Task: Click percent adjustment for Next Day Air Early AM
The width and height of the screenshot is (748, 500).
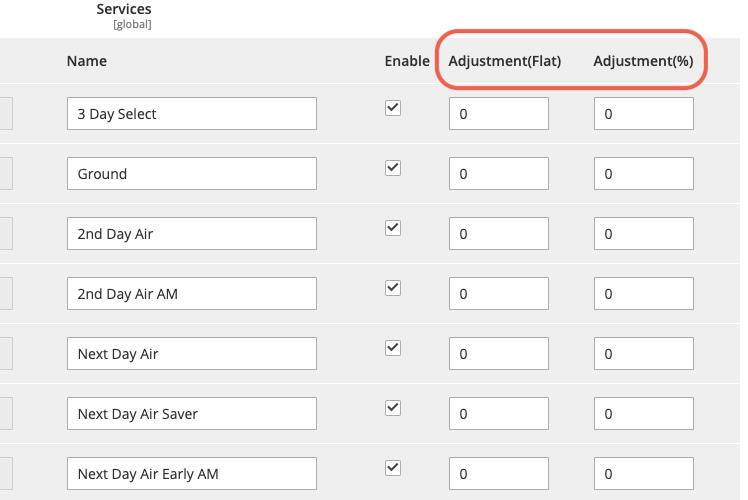Action: [x=643, y=474]
